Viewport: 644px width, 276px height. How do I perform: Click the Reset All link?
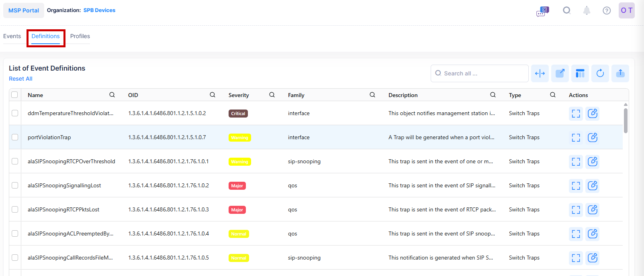pyautogui.click(x=20, y=79)
